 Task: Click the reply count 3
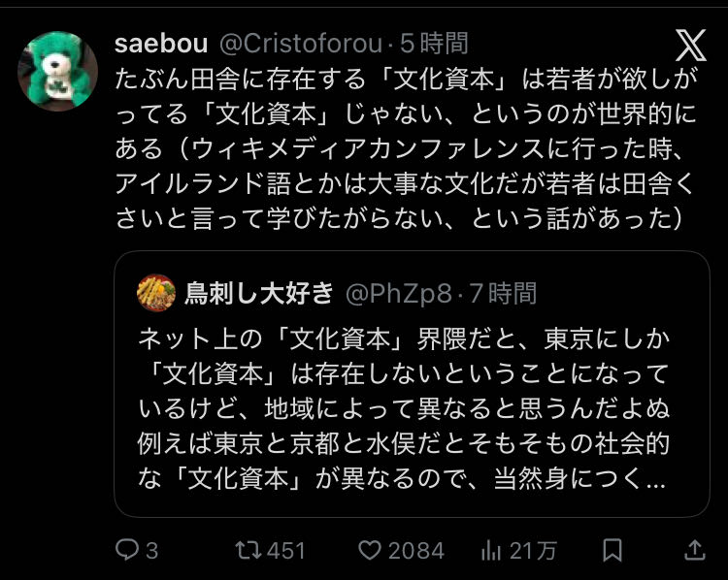pos(152,551)
